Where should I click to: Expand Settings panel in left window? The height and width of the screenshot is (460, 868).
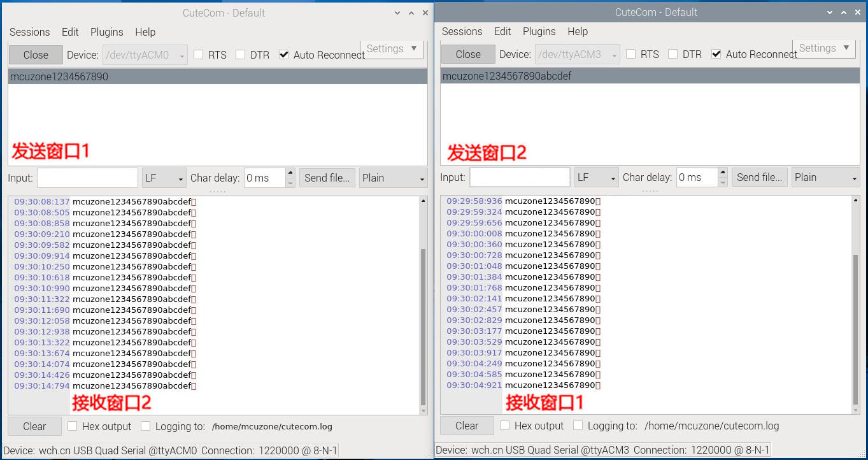tap(392, 49)
